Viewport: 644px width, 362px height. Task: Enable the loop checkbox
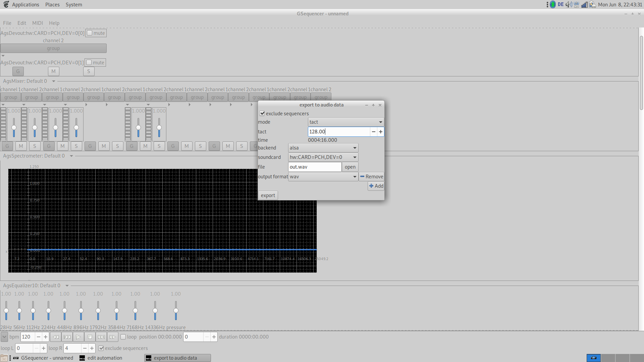[123, 337]
